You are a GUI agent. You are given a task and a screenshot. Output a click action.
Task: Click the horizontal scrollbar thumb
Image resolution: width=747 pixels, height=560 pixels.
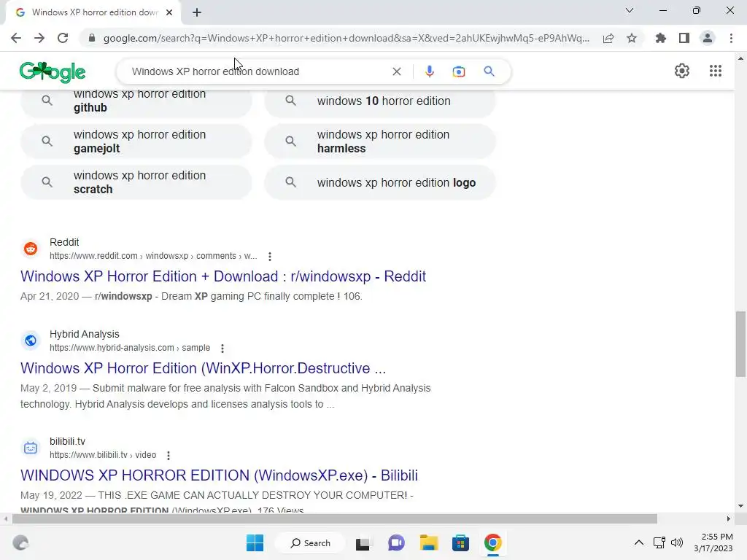(334, 518)
